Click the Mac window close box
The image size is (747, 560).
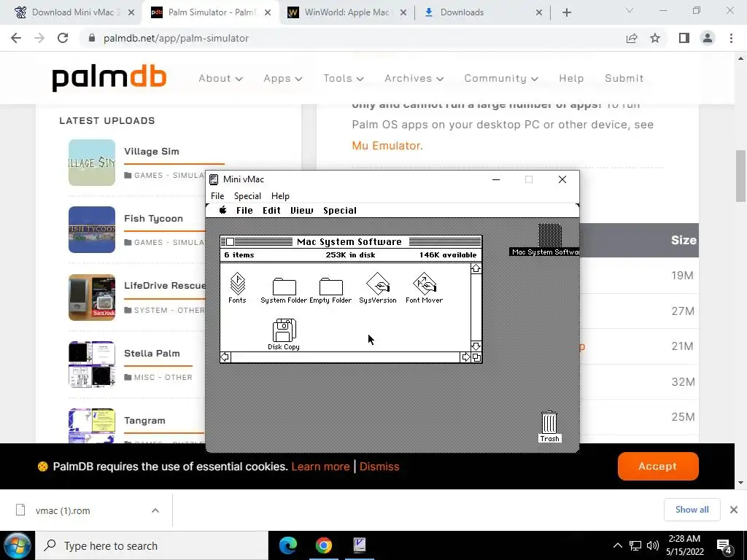pos(230,242)
